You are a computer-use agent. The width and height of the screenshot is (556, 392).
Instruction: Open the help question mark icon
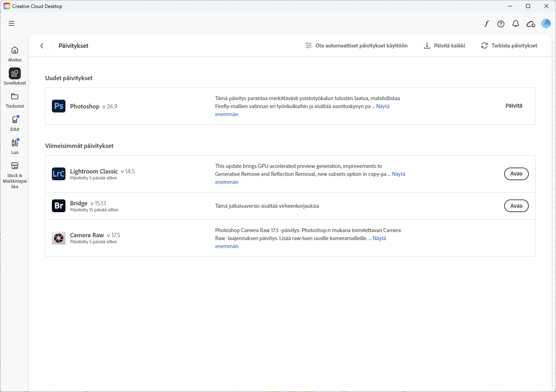[501, 24]
